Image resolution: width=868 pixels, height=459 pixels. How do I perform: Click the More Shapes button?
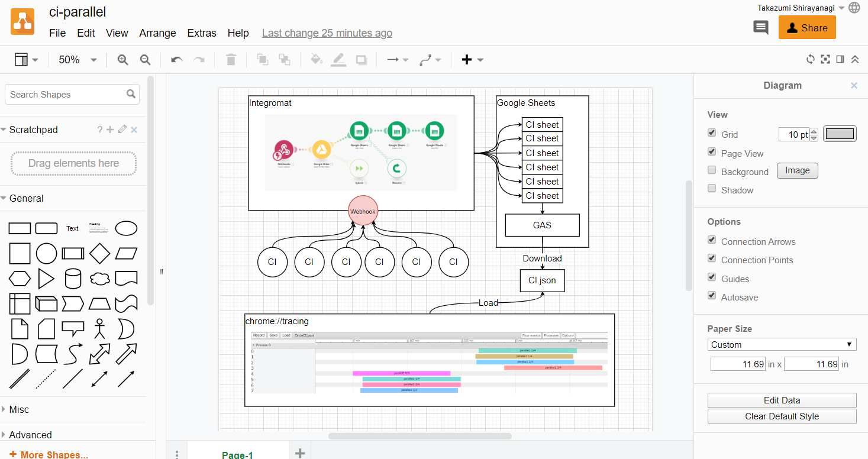coord(49,454)
